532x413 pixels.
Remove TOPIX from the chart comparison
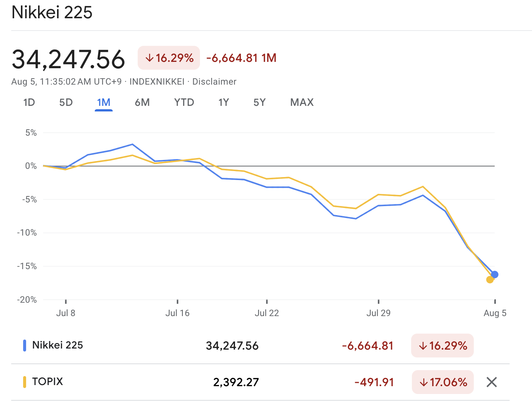point(491,382)
